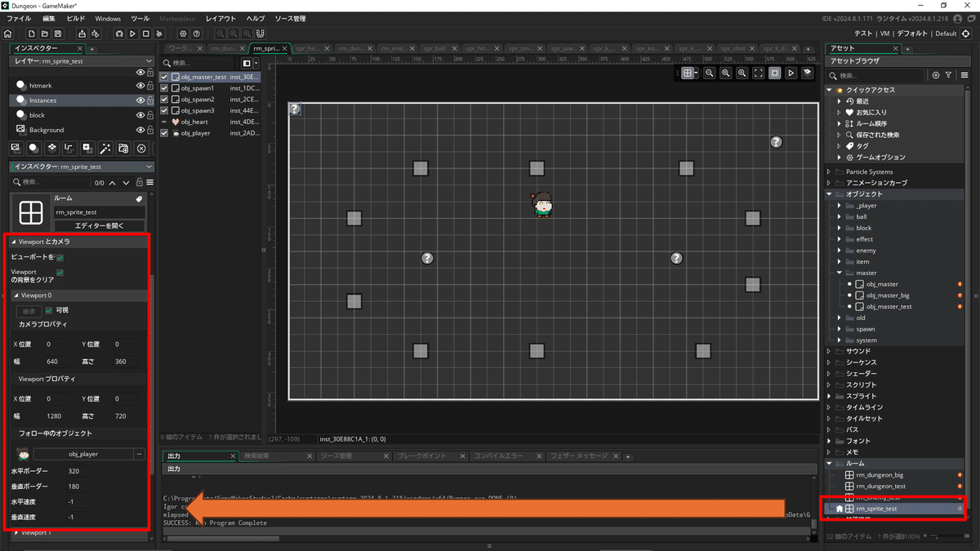Add a new effect layer wand icon
The width and height of the screenshot is (980, 551).
105,148
